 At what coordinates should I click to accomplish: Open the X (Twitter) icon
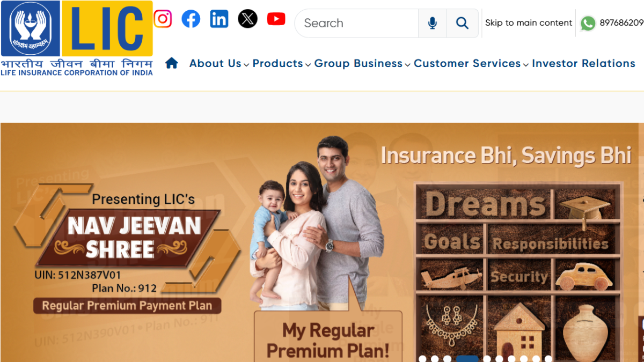point(247,19)
